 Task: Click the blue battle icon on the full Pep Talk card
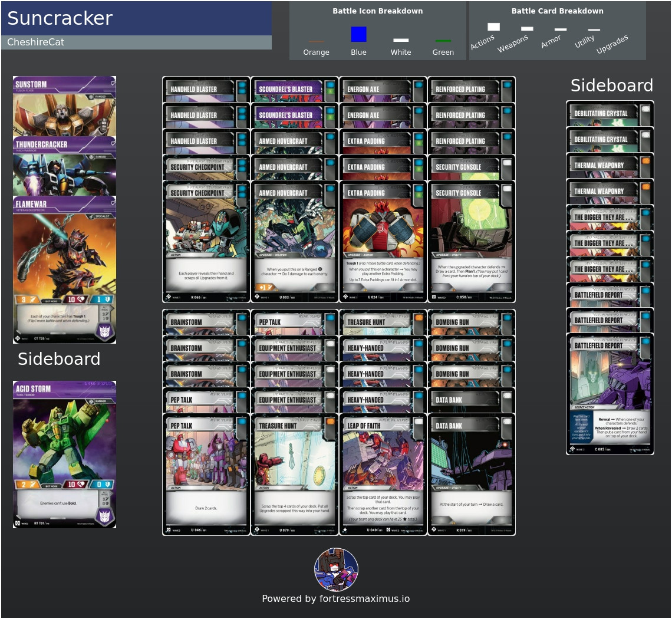coord(242,422)
